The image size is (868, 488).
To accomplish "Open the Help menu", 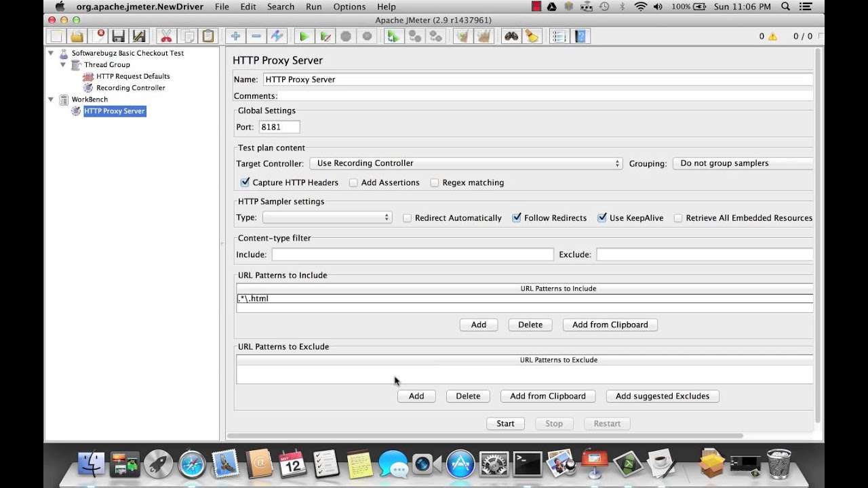I will click(387, 7).
